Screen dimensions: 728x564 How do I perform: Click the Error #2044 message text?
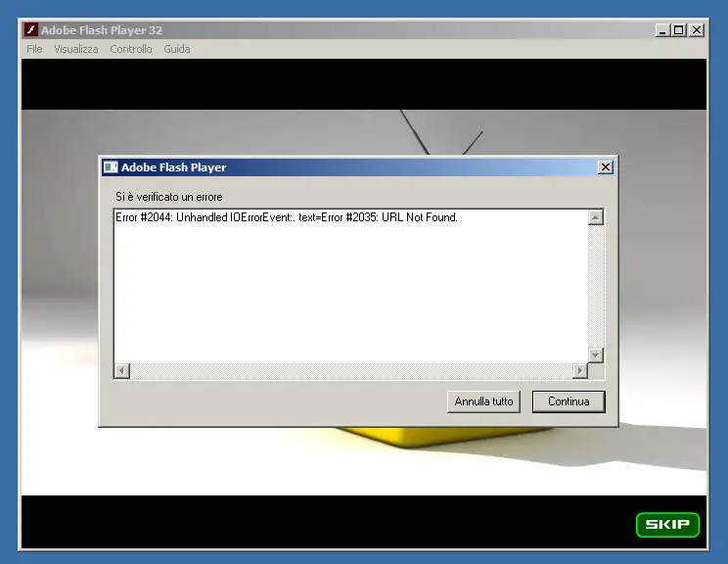tap(287, 217)
